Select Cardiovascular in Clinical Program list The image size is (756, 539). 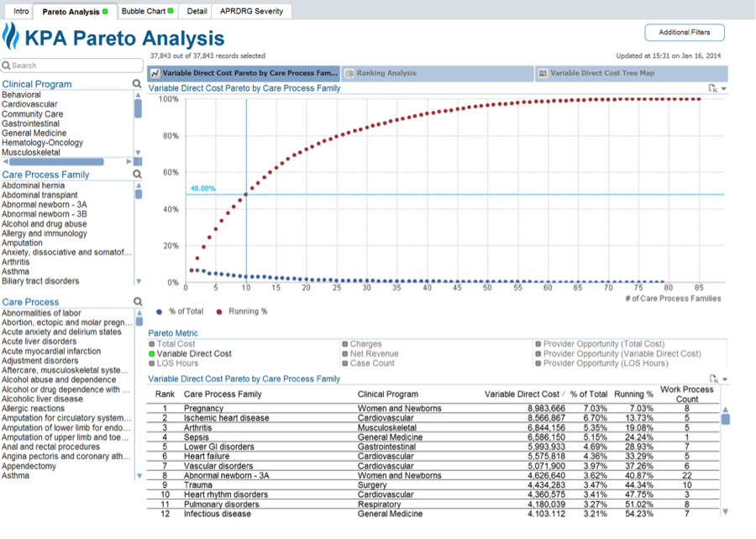click(x=32, y=105)
